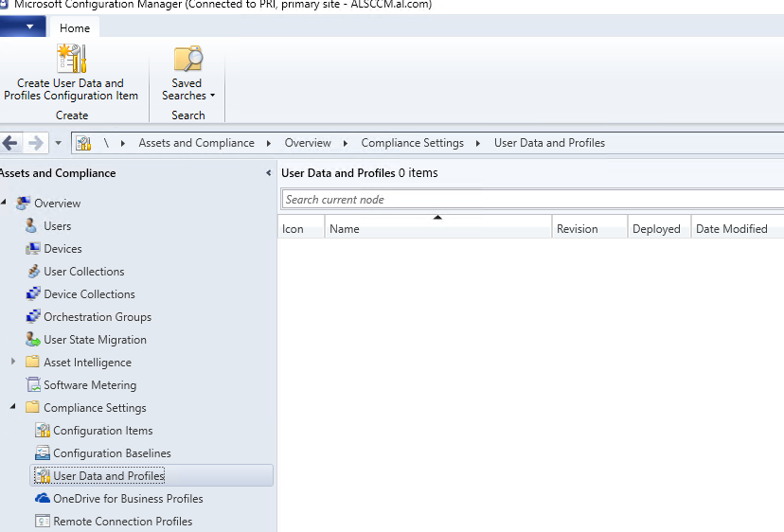Click the Search current node field
784x532 pixels.
coord(532,200)
